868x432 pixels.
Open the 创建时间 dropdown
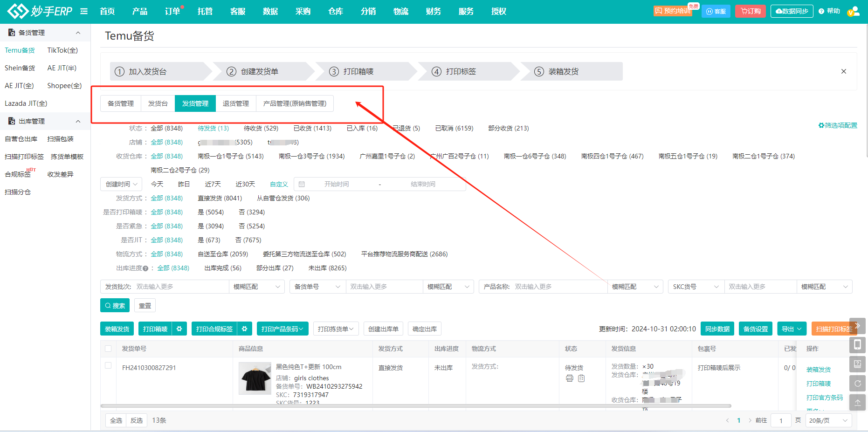coord(121,185)
